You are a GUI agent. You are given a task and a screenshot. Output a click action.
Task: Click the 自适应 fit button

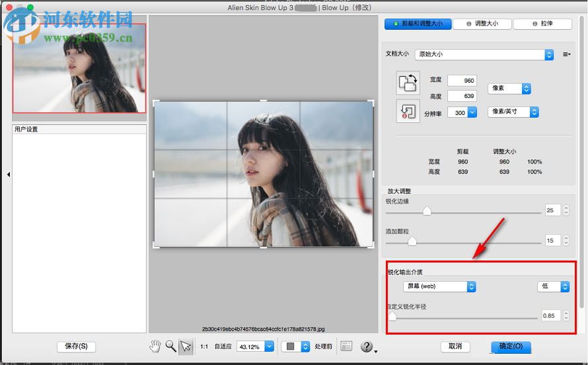click(x=223, y=346)
